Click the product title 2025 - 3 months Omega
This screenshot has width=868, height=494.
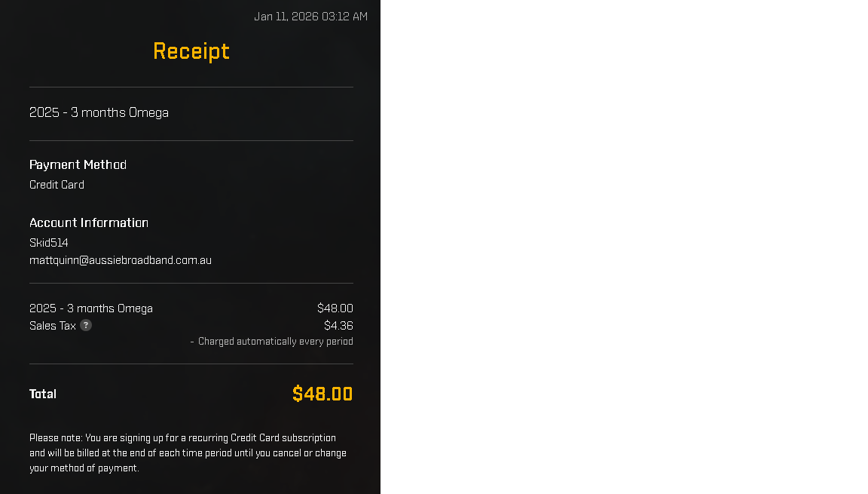pyautogui.click(x=99, y=112)
